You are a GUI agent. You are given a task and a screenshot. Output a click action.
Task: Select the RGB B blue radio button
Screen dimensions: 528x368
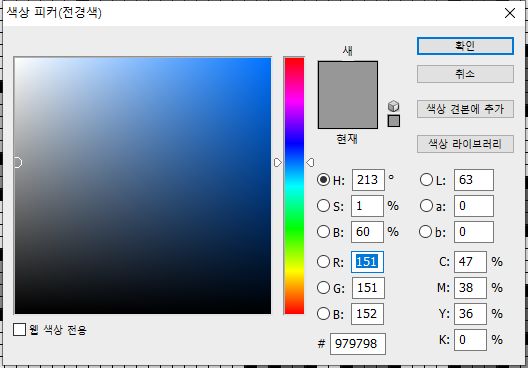(x=323, y=313)
